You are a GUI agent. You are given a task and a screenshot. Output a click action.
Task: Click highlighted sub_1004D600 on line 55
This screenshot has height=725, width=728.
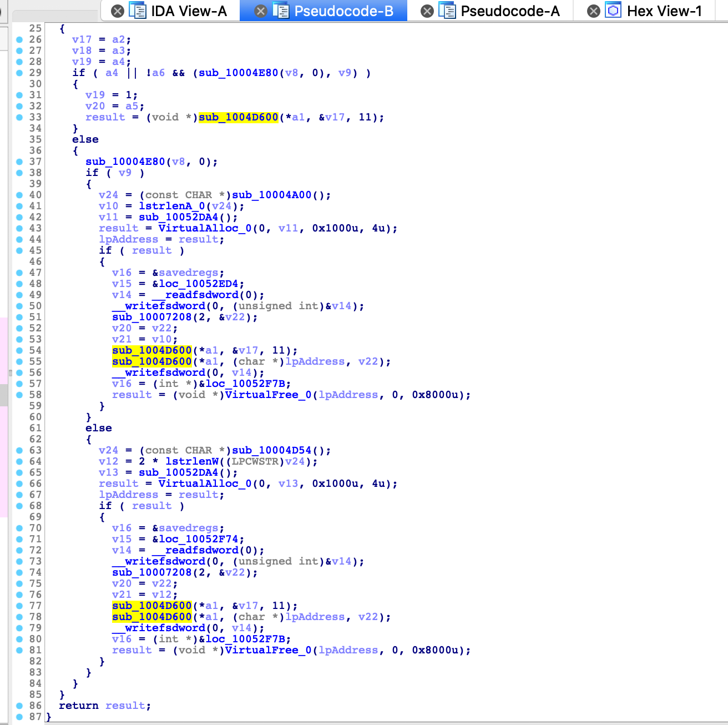(x=152, y=361)
